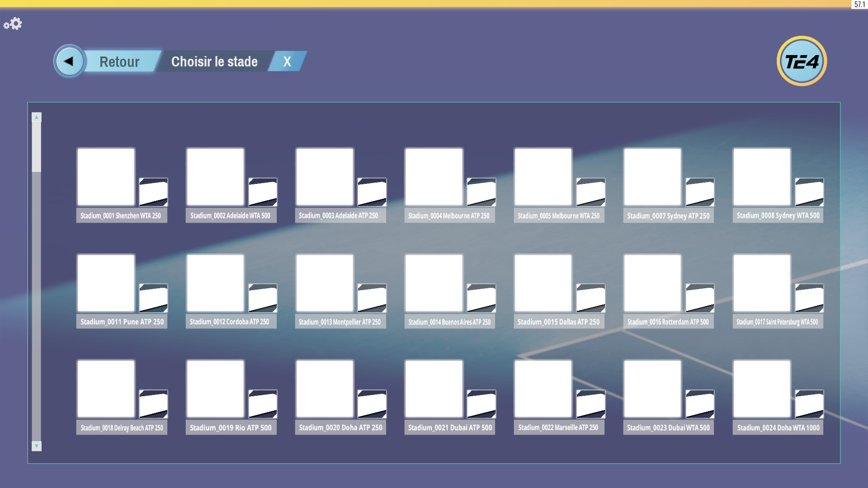The height and width of the screenshot is (488, 868).
Task: Click the Stadium_0015 Dallas ATP 250 label
Action: pos(559,322)
